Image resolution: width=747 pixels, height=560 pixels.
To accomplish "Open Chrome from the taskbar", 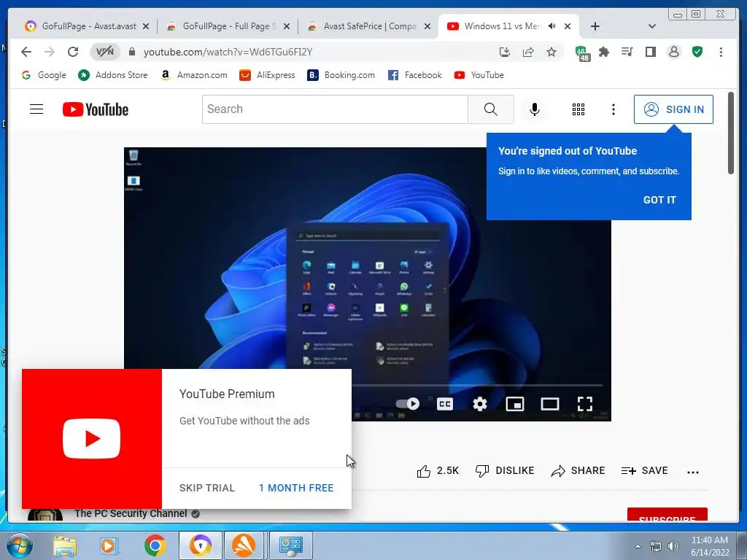I will click(155, 545).
